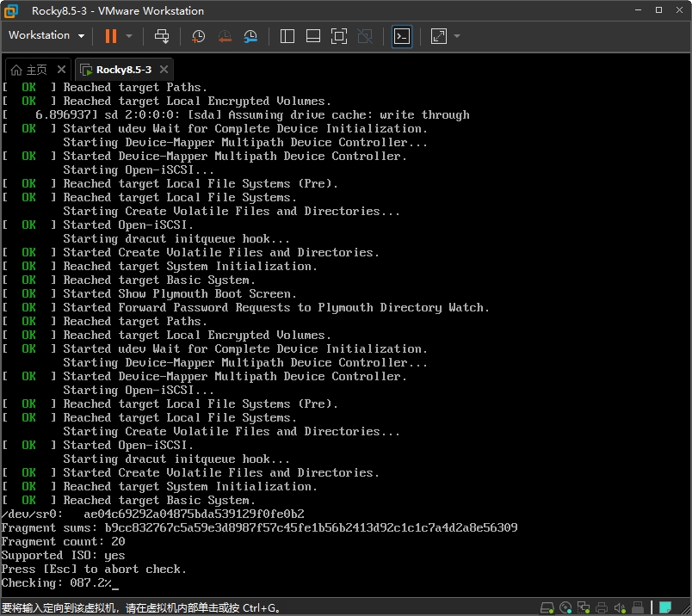Viewport: 692px width, 616px height.
Task: Open the snapshot manager
Action: (x=250, y=36)
